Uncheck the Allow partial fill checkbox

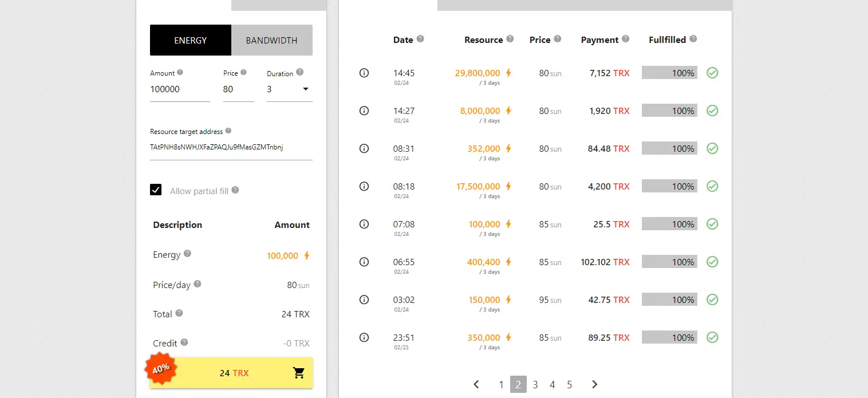tap(156, 190)
